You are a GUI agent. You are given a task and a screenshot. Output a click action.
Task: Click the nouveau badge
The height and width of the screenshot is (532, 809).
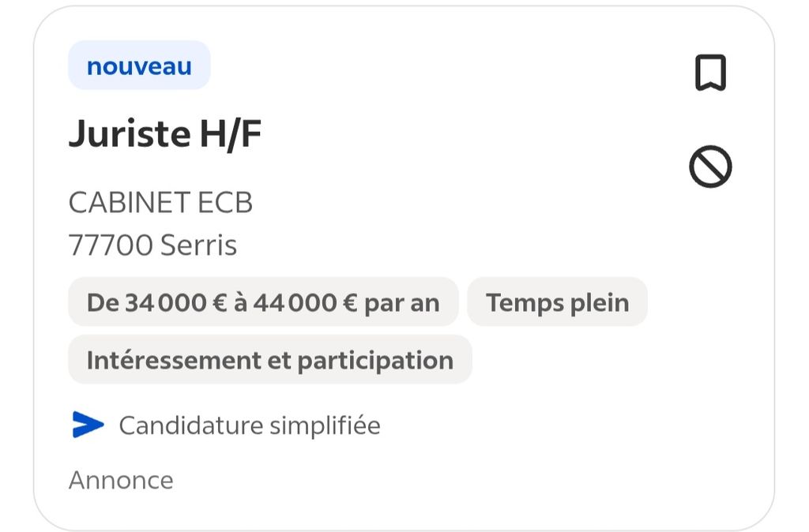[x=139, y=66]
